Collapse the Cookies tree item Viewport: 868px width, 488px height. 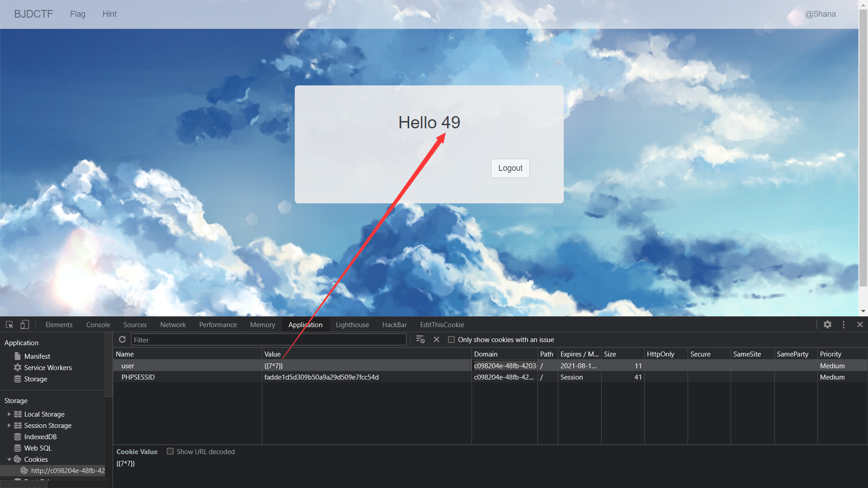[x=9, y=459]
